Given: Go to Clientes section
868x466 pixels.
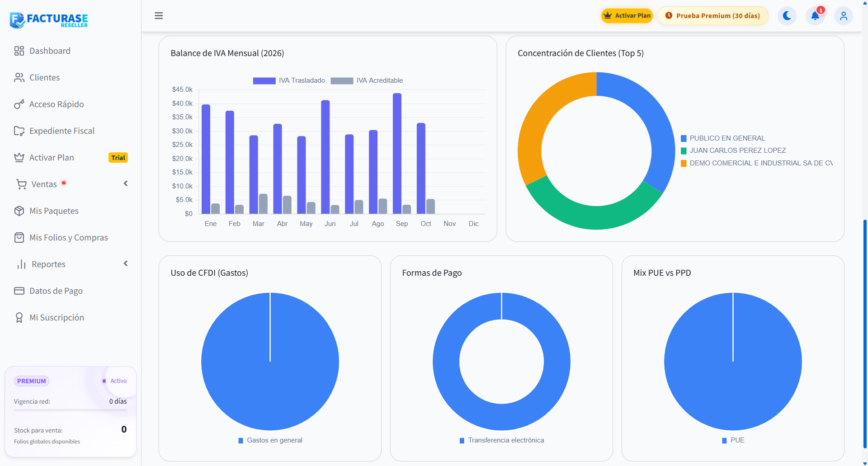Looking at the screenshot, I should (x=71, y=78).
